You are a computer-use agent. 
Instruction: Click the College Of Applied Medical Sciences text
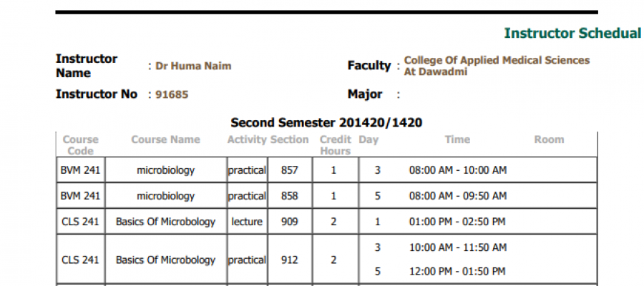[x=497, y=60]
